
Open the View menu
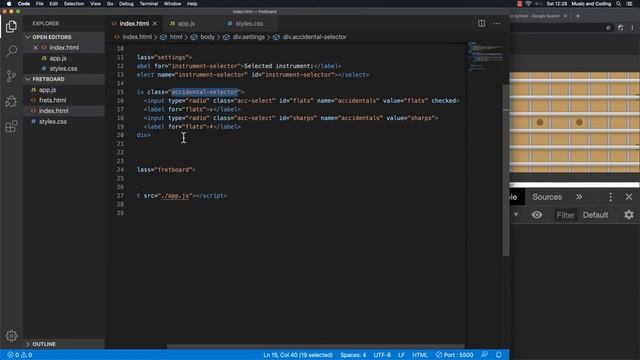tap(96, 4)
